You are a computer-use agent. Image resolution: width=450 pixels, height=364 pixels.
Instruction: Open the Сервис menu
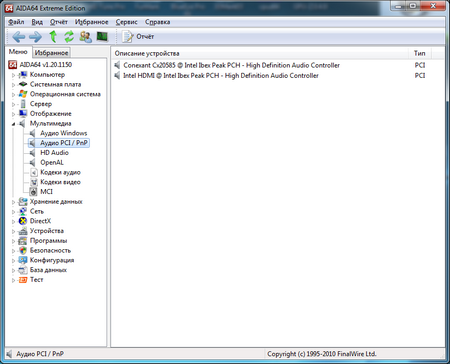(127, 22)
